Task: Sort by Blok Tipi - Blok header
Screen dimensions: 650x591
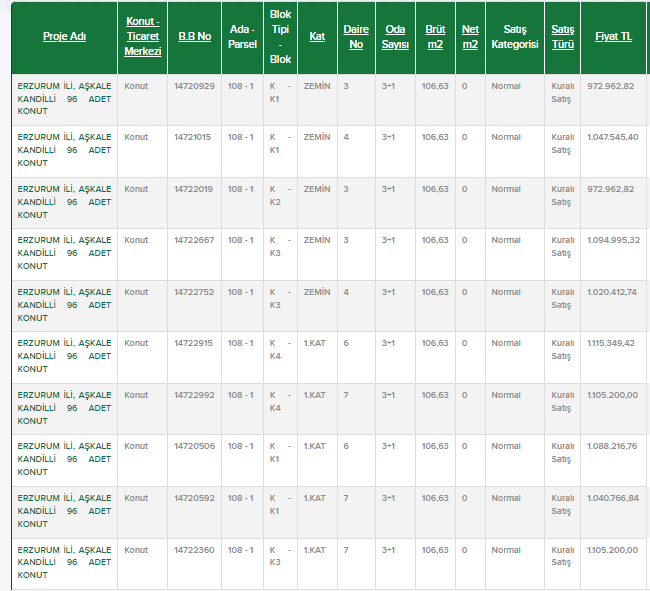Action: [280, 37]
